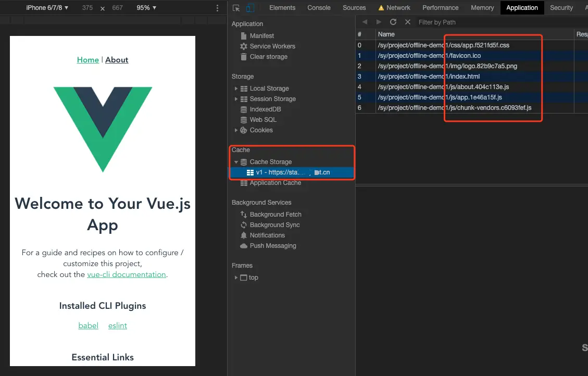The image size is (588, 376).
Task: Open Push Messaging service
Action: (x=273, y=246)
